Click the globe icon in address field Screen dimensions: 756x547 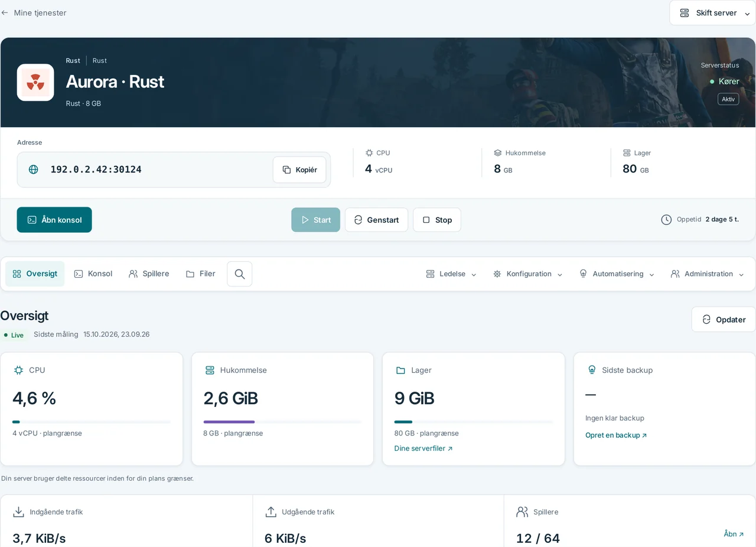pos(34,170)
